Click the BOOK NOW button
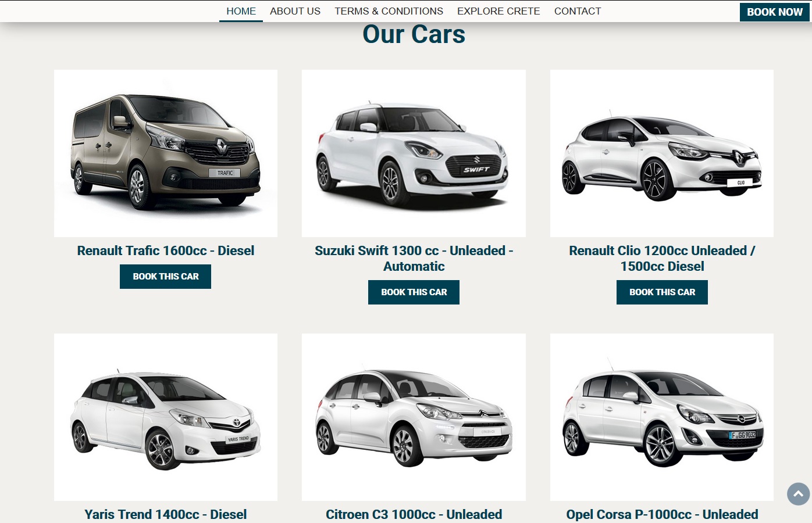Image resolution: width=812 pixels, height=523 pixels. point(774,12)
